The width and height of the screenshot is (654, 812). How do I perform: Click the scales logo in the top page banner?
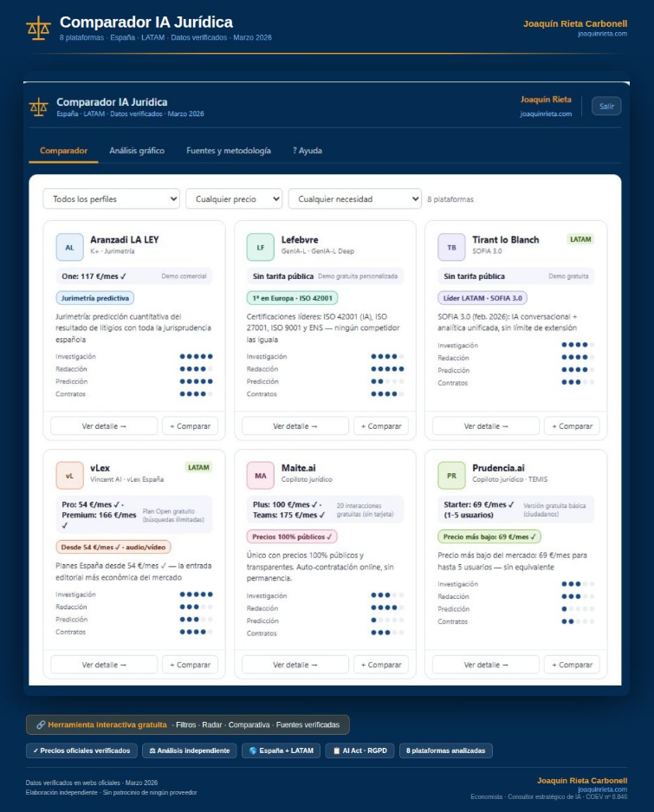38,28
